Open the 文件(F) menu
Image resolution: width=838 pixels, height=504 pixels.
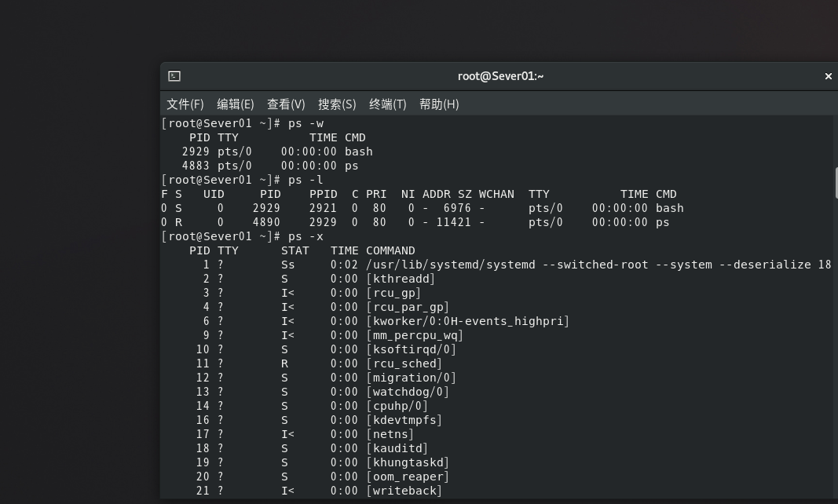[185, 104]
